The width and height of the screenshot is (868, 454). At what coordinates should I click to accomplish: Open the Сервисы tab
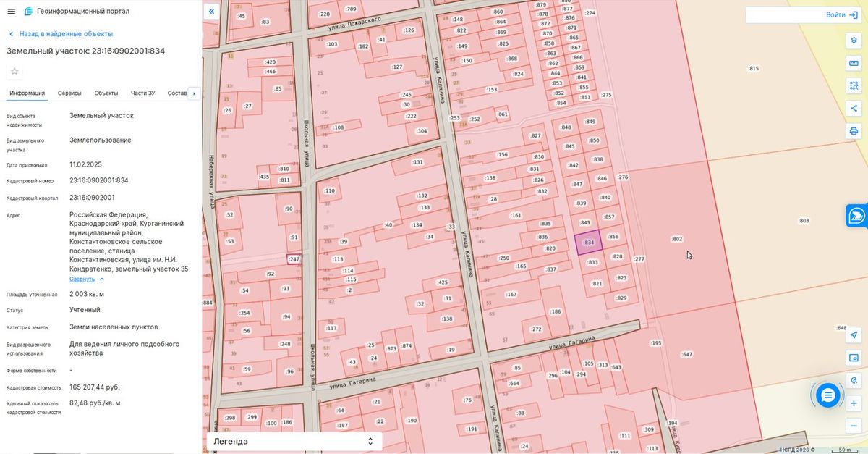point(69,93)
